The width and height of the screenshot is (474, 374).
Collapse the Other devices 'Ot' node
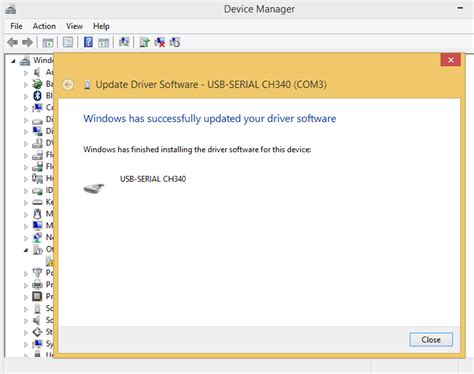26,250
